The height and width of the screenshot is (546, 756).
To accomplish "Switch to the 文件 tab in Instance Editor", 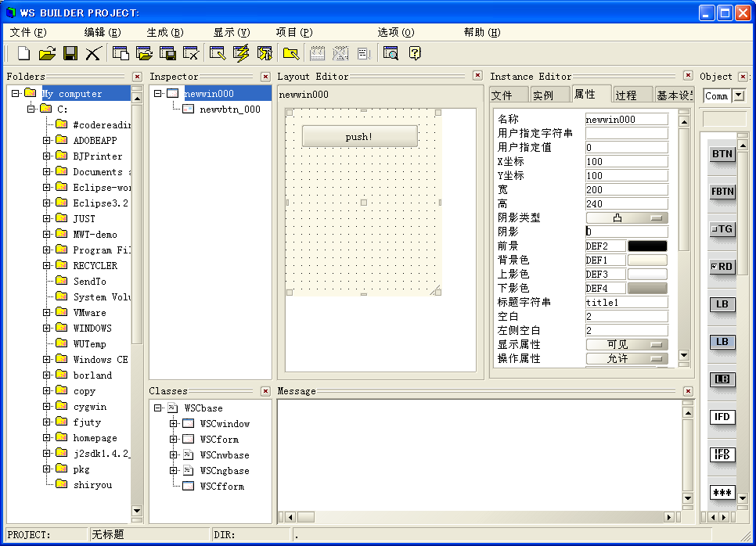I will tap(509, 95).
